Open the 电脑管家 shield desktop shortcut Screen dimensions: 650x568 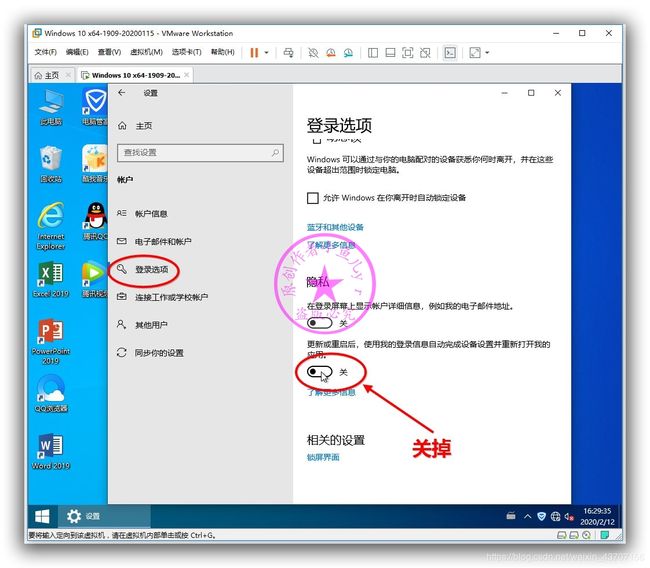(95, 107)
